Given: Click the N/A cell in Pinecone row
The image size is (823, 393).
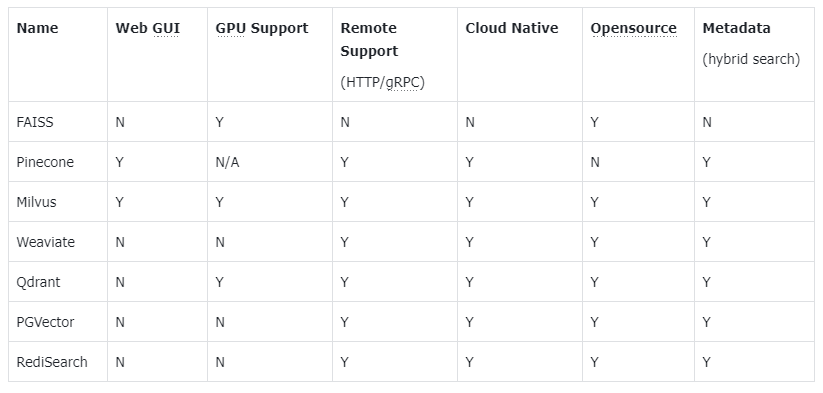Looking at the screenshot, I should point(227,162).
